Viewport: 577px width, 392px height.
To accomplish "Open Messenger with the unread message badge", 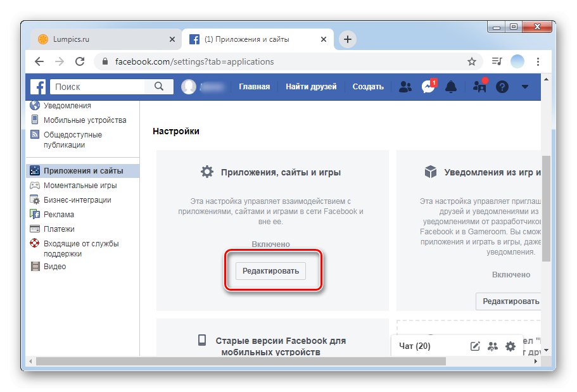I will point(428,87).
